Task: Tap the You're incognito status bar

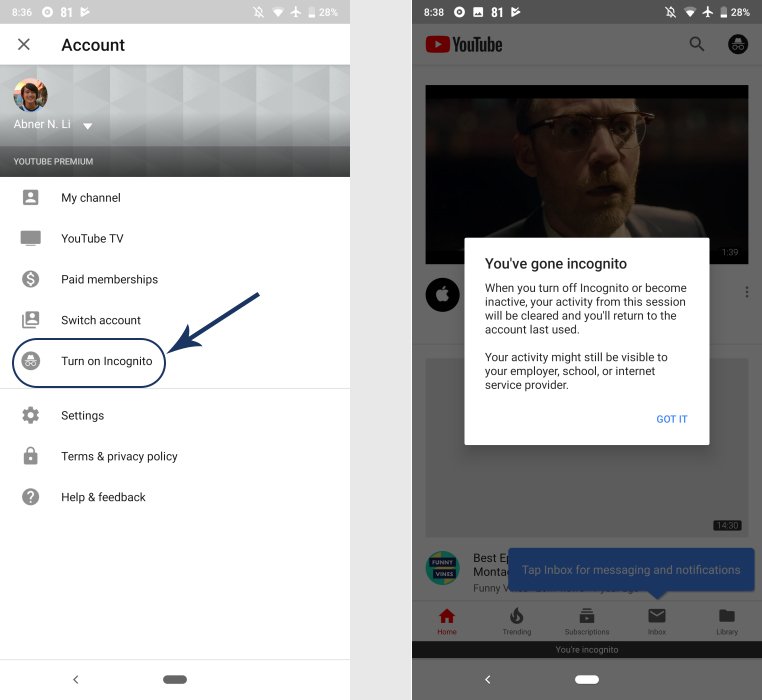Action: [587, 649]
